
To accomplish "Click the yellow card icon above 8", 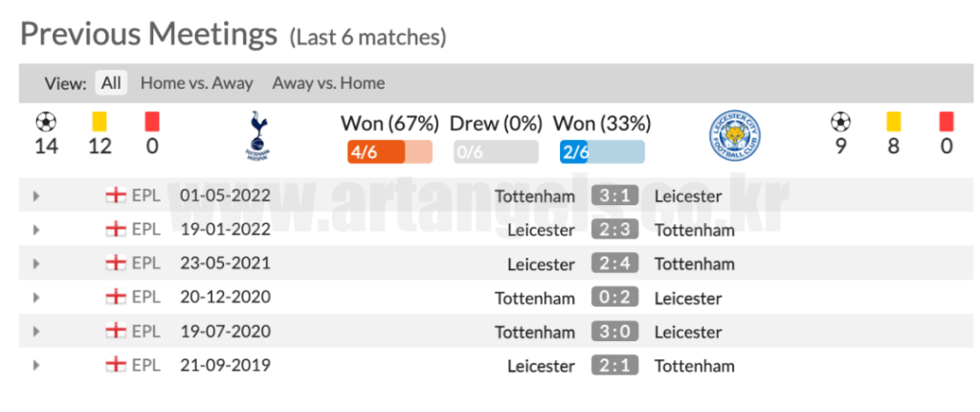I will [x=894, y=122].
